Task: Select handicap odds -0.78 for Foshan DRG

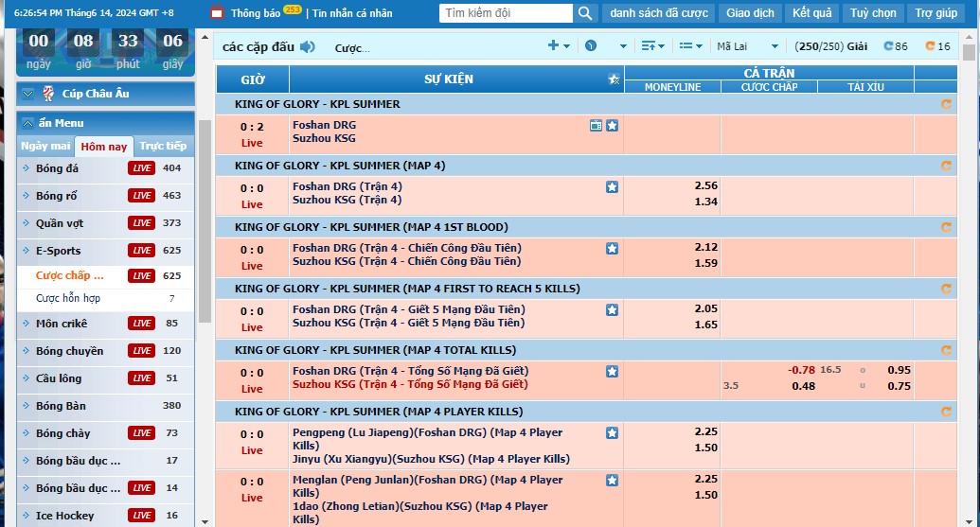Action: click(801, 370)
